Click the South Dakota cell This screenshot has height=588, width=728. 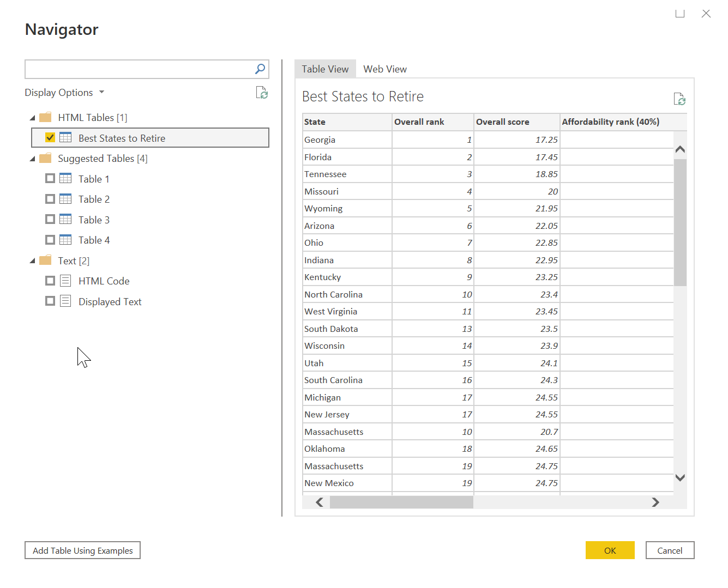tap(347, 329)
